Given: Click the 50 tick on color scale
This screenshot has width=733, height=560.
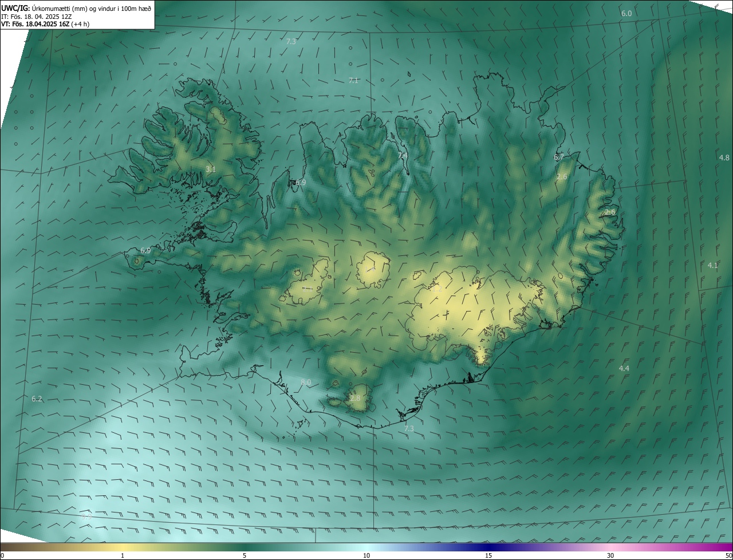Looking at the screenshot, I should point(728,555).
